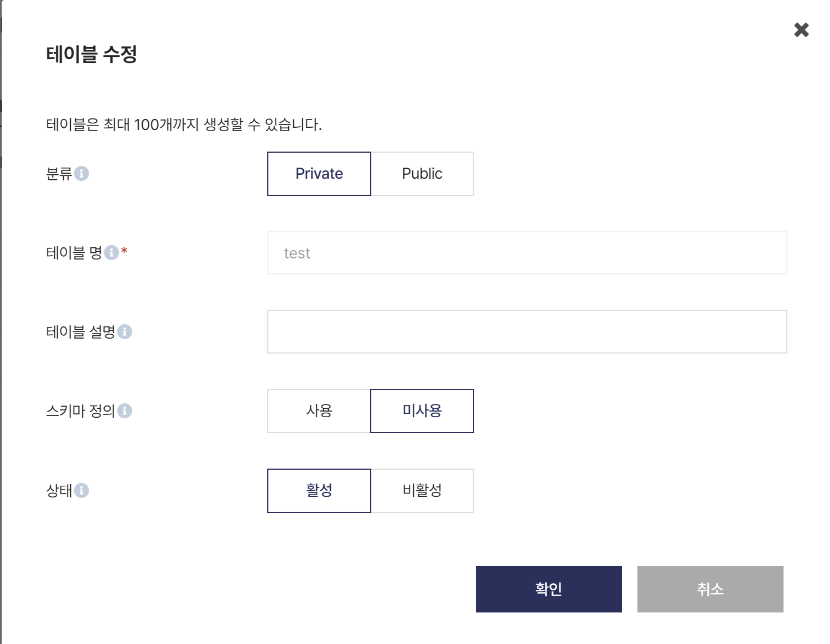Image resolution: width=830 pixels, height=644 pixels.
Task: Click the 테이블 수정 dialog title
Action: tap(92, 54)
